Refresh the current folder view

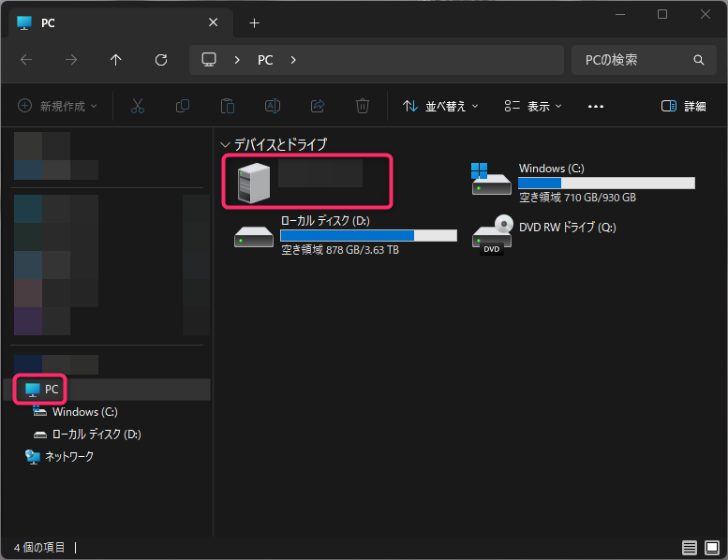click(x=161, y=60)
